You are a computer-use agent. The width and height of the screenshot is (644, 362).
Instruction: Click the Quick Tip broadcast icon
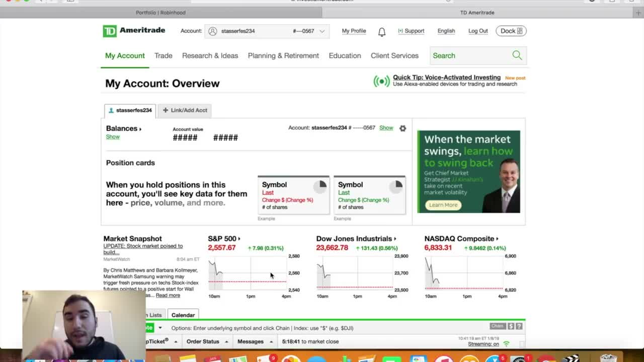(x=381, y=81)
